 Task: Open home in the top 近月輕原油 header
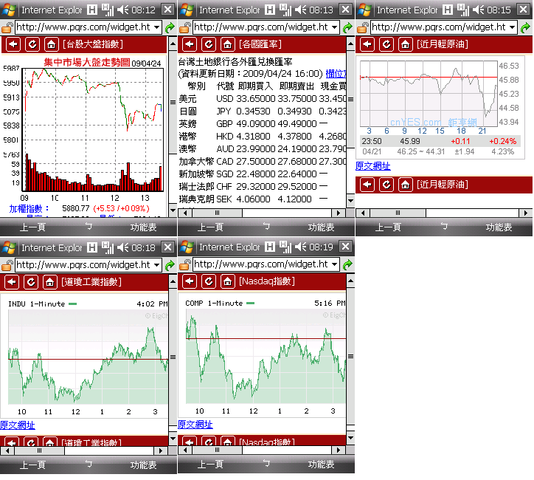tap(405, 44)
